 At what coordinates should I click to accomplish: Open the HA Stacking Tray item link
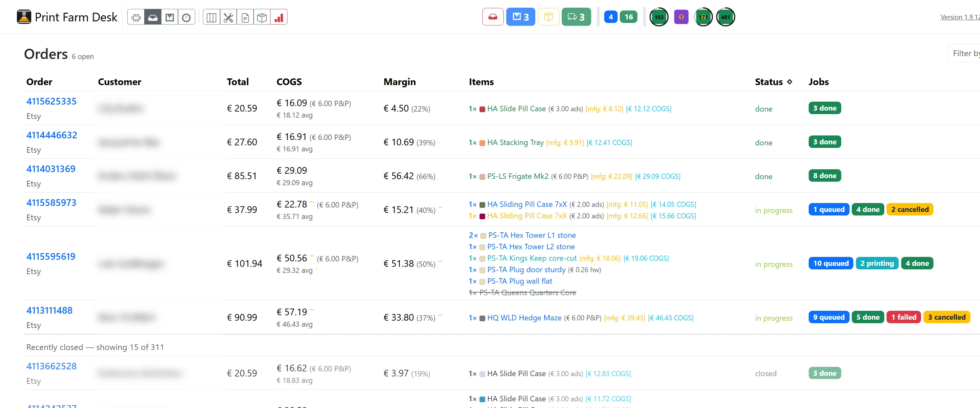pos(515,142)
